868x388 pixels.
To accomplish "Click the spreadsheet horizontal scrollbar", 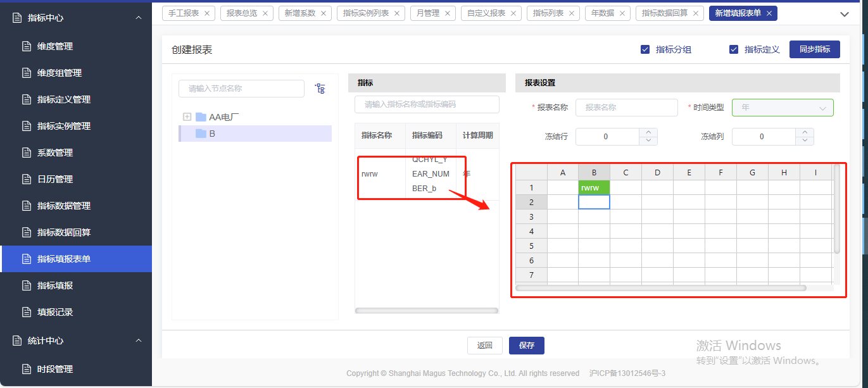I will click(x=661, y=288).
